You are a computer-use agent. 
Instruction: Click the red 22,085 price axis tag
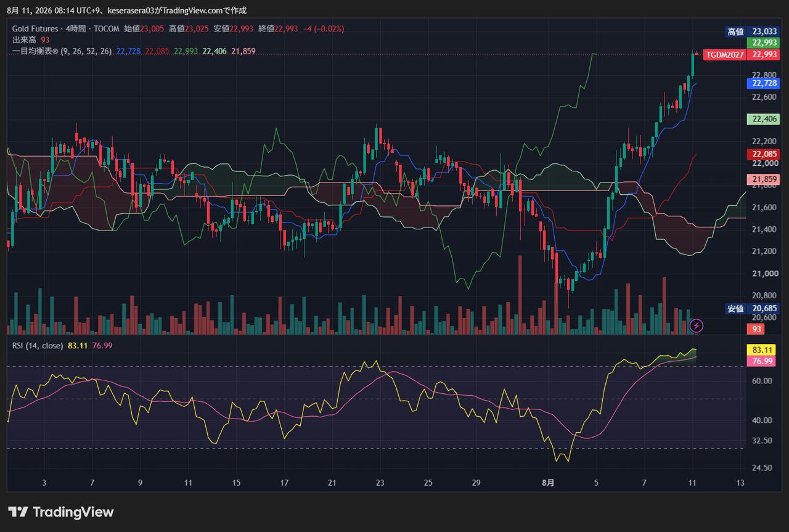point(764,154)
